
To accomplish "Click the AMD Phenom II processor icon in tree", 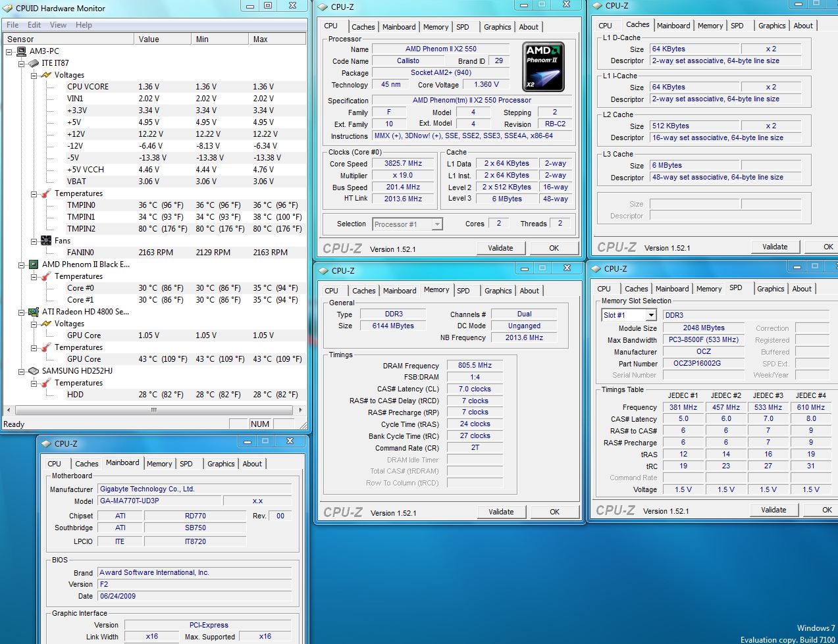I will tap(34, 264).
